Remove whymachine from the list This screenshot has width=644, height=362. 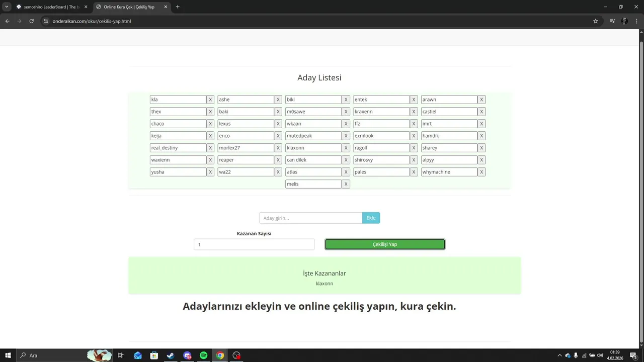[481, 172]
